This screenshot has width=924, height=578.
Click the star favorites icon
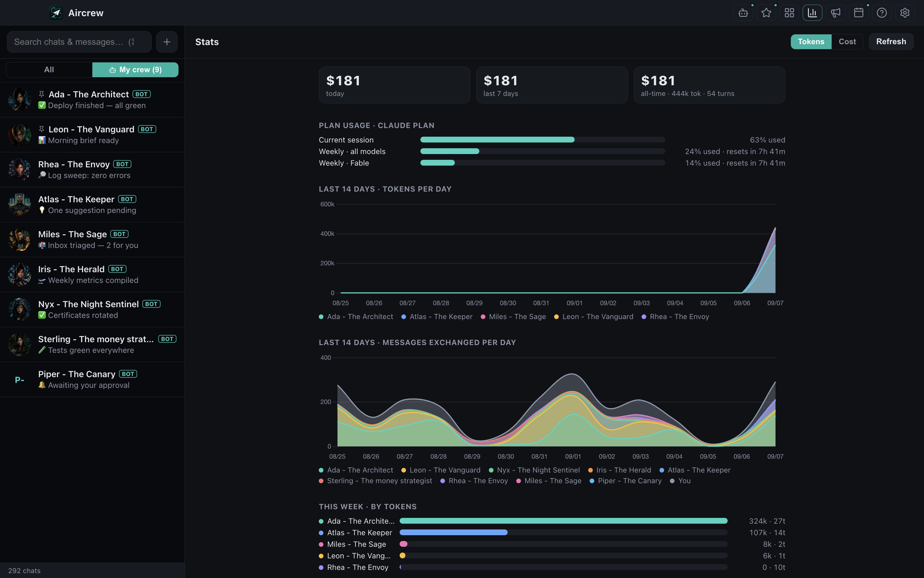(766, 13)
